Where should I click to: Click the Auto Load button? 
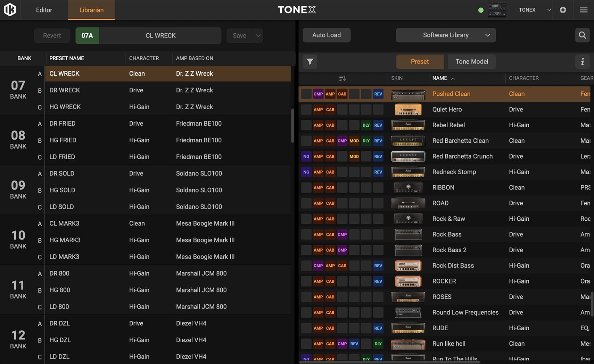tap(326, 35)
